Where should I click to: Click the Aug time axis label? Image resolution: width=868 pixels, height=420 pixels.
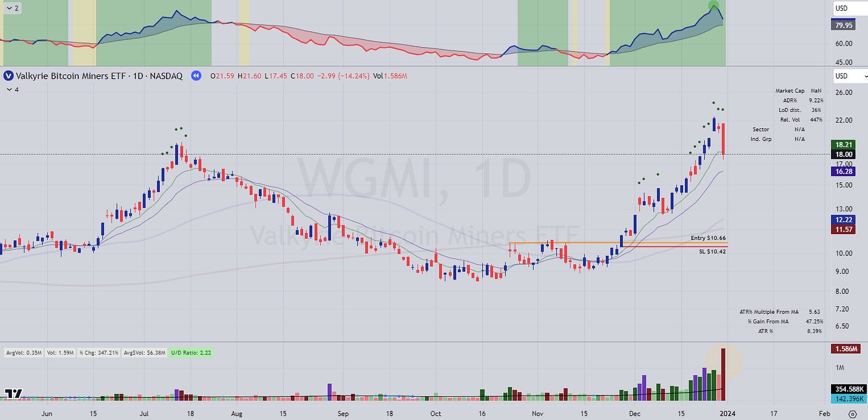[236, 413]
